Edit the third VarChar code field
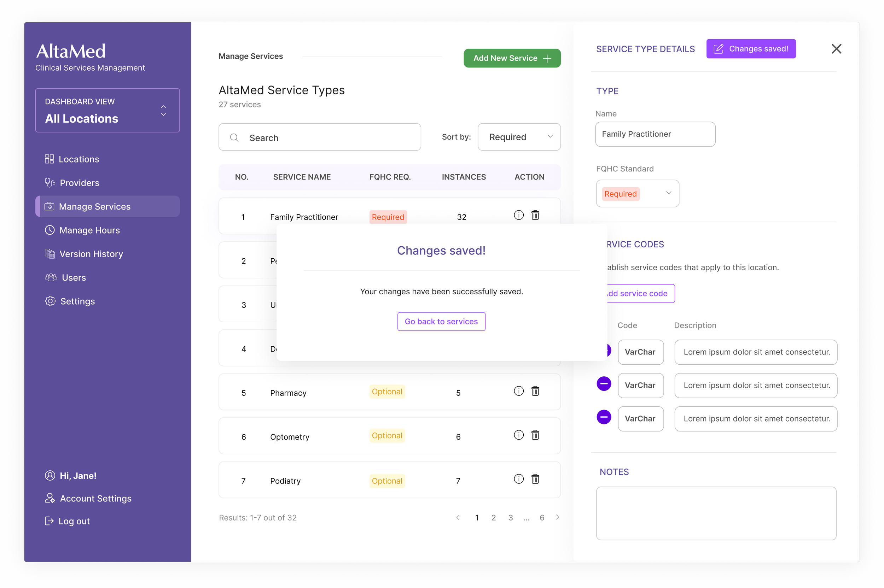Image resolution: width=884 pixels, height=588 pixels. (640, 419)
